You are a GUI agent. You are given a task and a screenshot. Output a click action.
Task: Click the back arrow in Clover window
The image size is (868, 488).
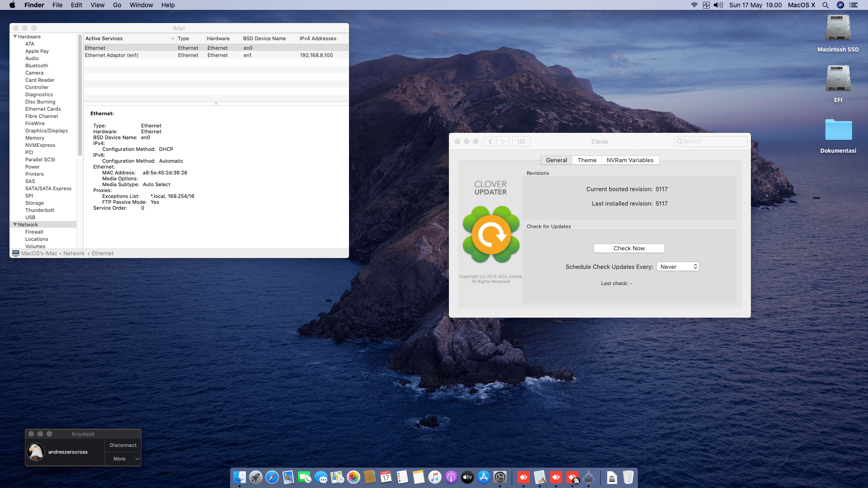[490, 141]
